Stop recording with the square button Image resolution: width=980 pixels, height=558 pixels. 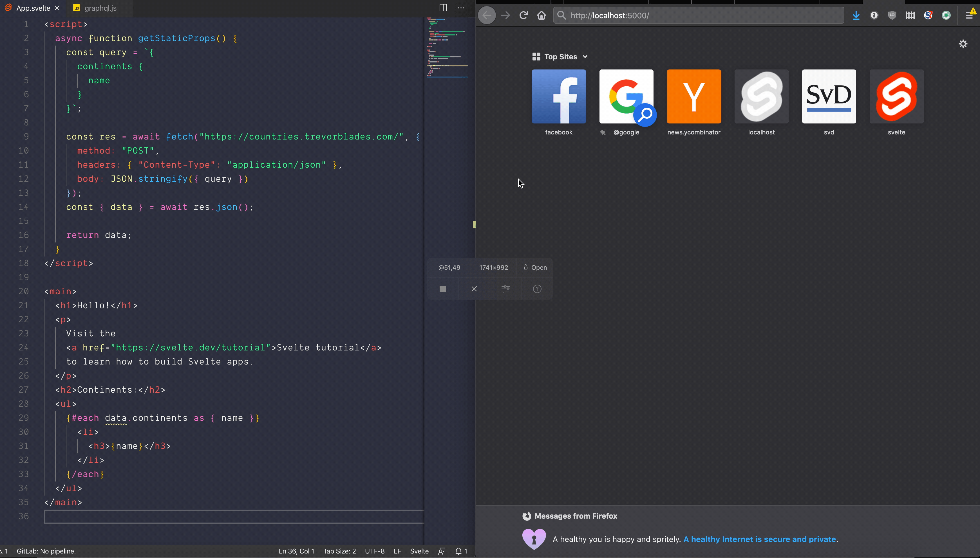pyautogui.click(x=443, y=289)
